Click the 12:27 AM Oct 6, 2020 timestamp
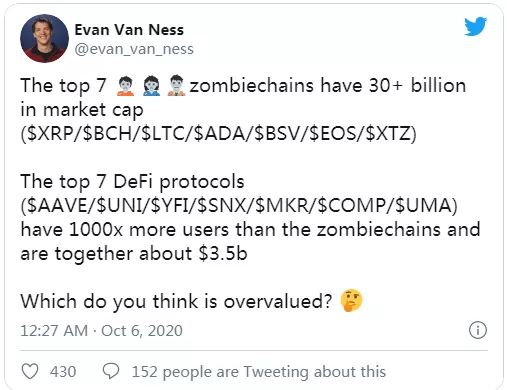 pyautogui.click(x=102, y=331)
